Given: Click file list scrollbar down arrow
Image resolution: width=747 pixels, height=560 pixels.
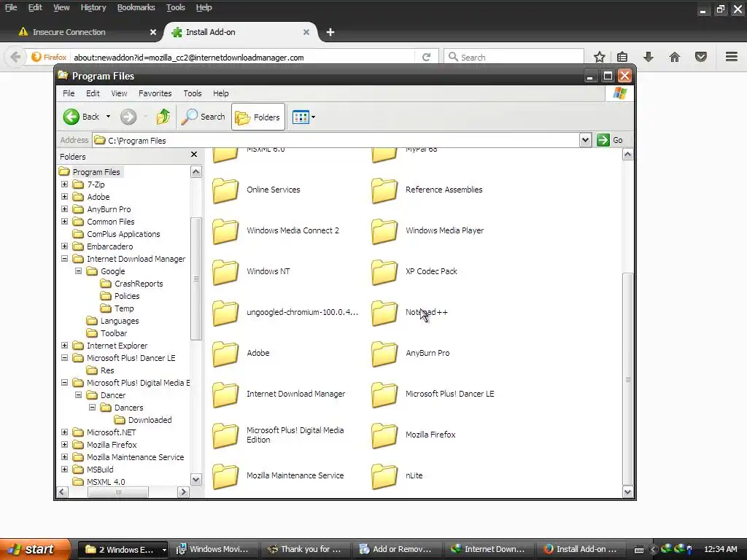Looking at the screenshot, I should (x=628, y=492).
